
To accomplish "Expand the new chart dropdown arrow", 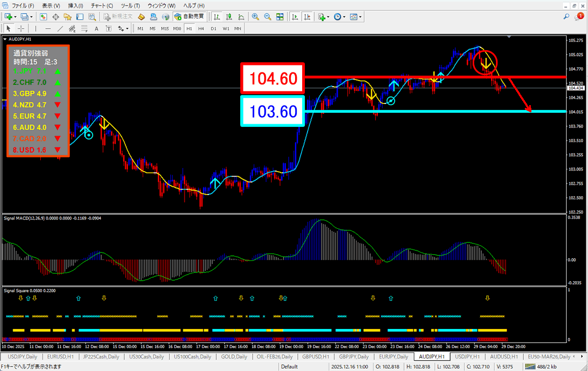I will 16,17.
